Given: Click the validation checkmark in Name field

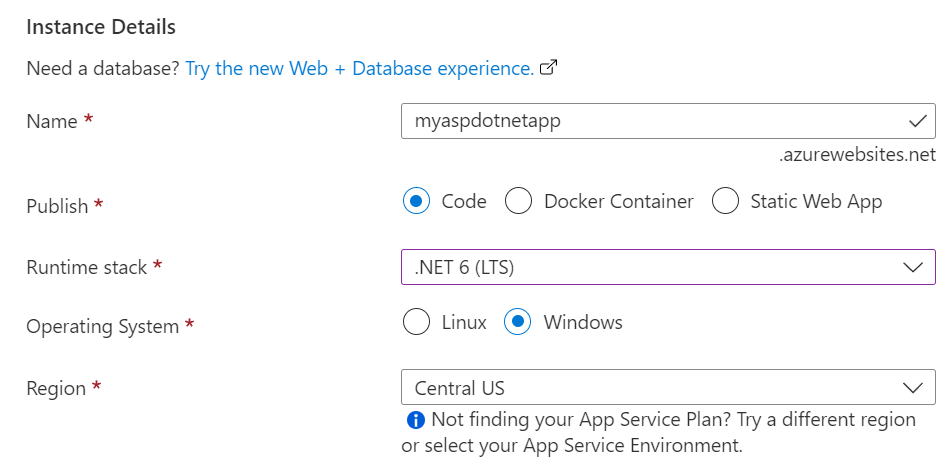Looking at the screenshot, I should [918, 122].
